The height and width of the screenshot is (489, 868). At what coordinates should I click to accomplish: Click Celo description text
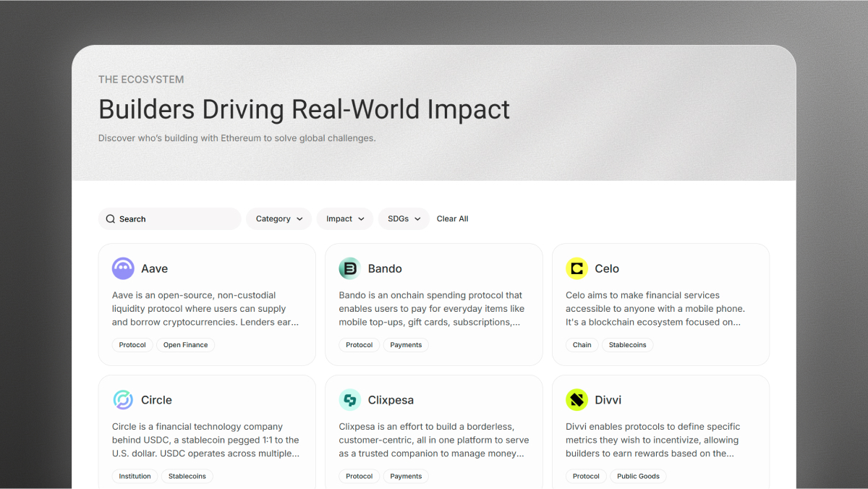click(655, 309)
